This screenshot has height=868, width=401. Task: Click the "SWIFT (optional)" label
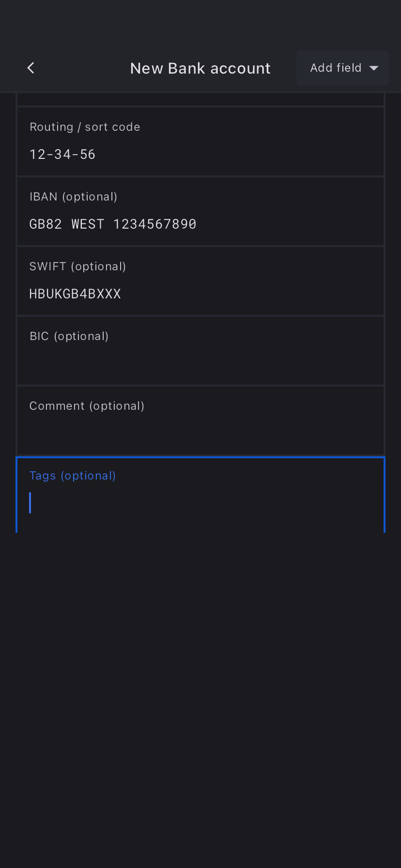pos(77,266)
